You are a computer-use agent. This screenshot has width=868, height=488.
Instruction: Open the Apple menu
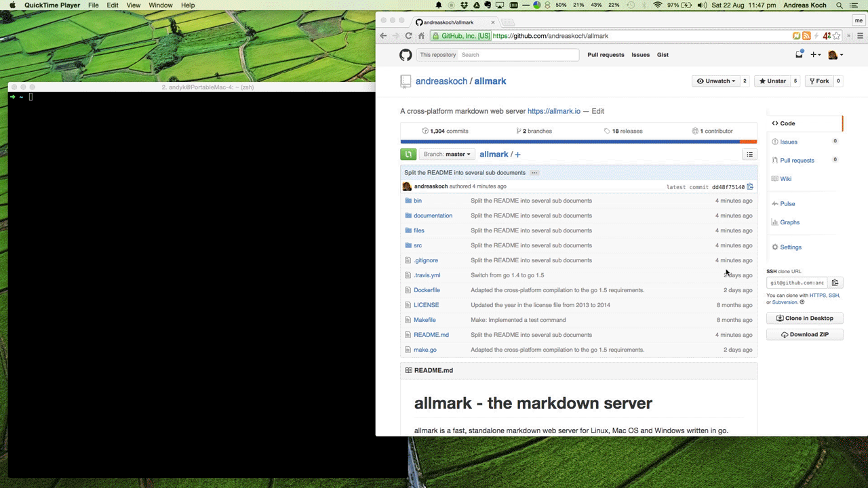[x=12, y=5]
